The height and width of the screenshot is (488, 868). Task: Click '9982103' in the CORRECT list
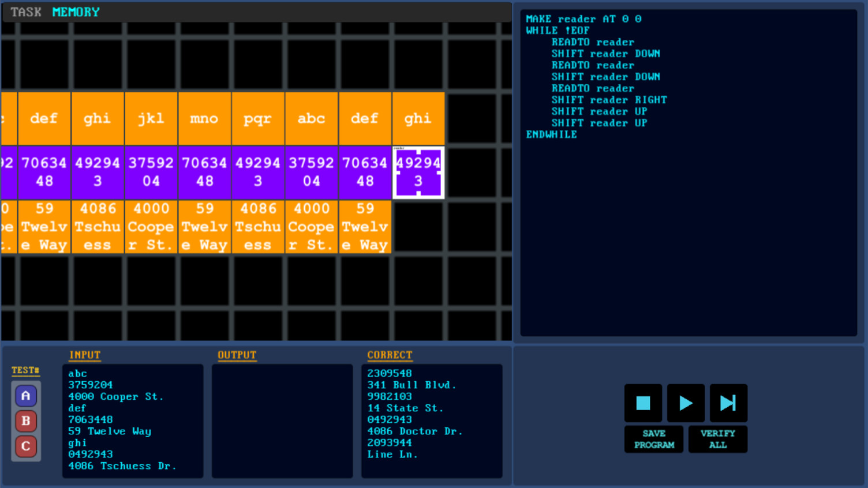click(390, 397)
